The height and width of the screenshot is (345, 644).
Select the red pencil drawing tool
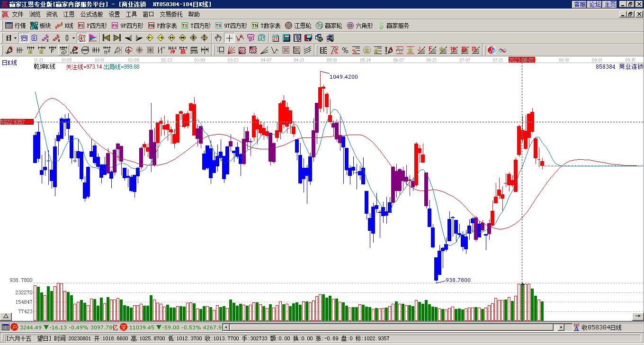click(x=9, y=50)
